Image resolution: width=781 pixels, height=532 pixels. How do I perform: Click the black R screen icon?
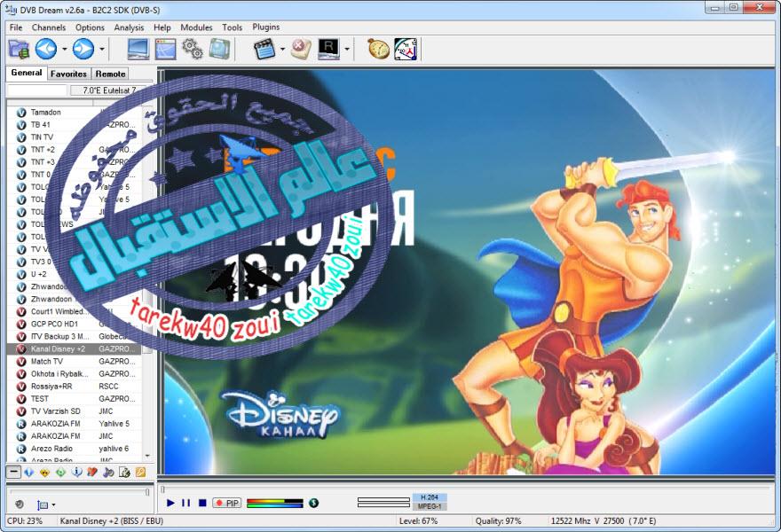coord(328,50)
